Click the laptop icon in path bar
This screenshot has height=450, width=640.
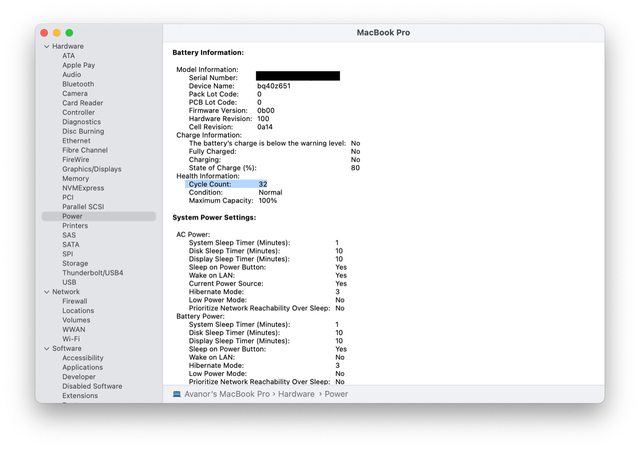pyautogui.click(x=177, y=394)
